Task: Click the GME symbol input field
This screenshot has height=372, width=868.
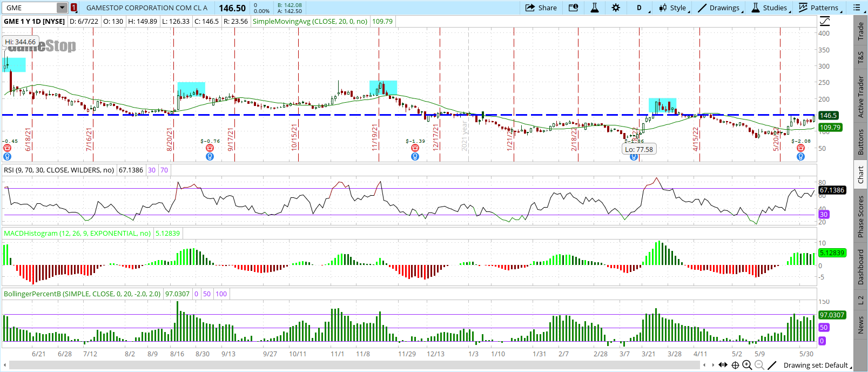Action: point(30,8)
